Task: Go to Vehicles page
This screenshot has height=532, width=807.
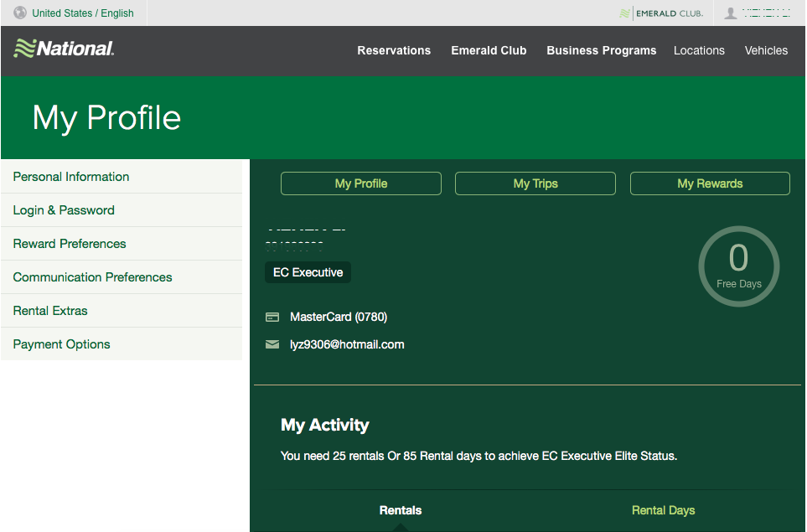Action: coord(766,50)
